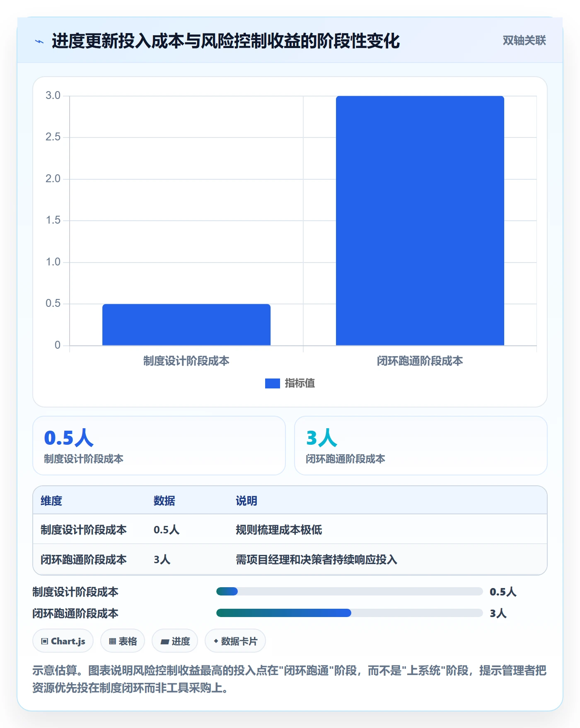580x728 pixels.
Task: Click the 需项目经理和决策者持续响应投入 table cell
Action: point(317,559)
